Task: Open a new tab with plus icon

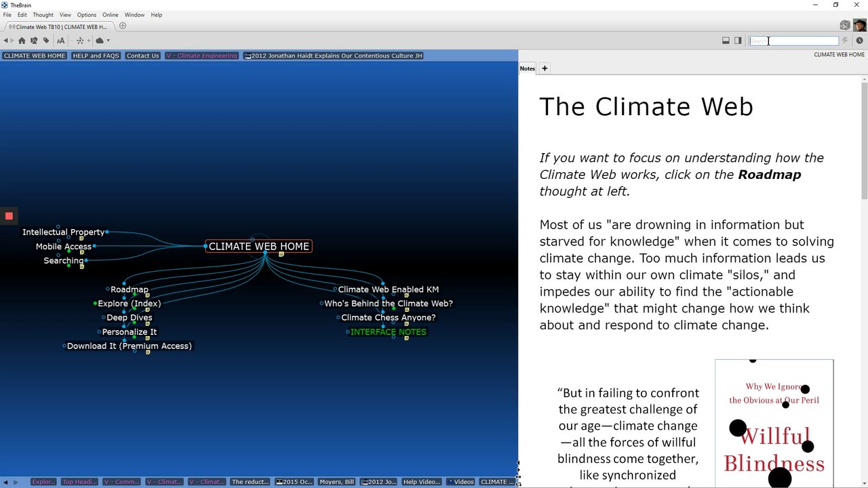Action: pyautogui.click(x=123, y=26)
